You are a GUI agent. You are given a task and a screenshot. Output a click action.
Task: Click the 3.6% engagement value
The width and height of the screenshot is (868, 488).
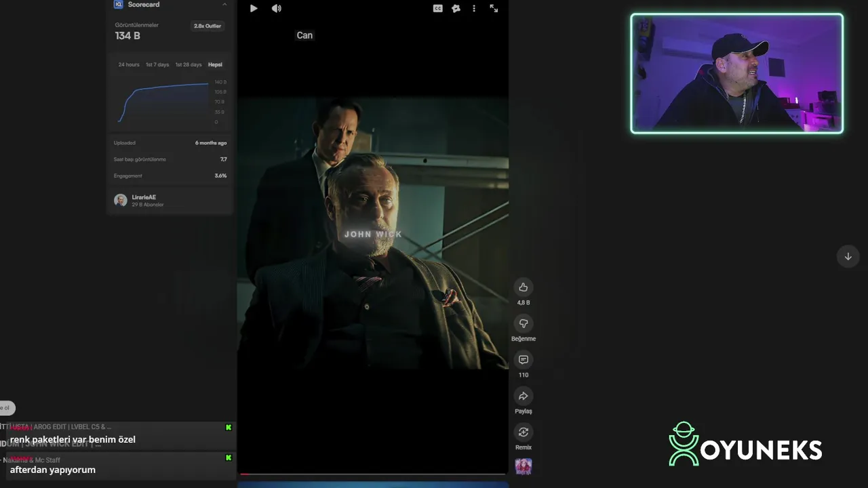coord(220,176)
